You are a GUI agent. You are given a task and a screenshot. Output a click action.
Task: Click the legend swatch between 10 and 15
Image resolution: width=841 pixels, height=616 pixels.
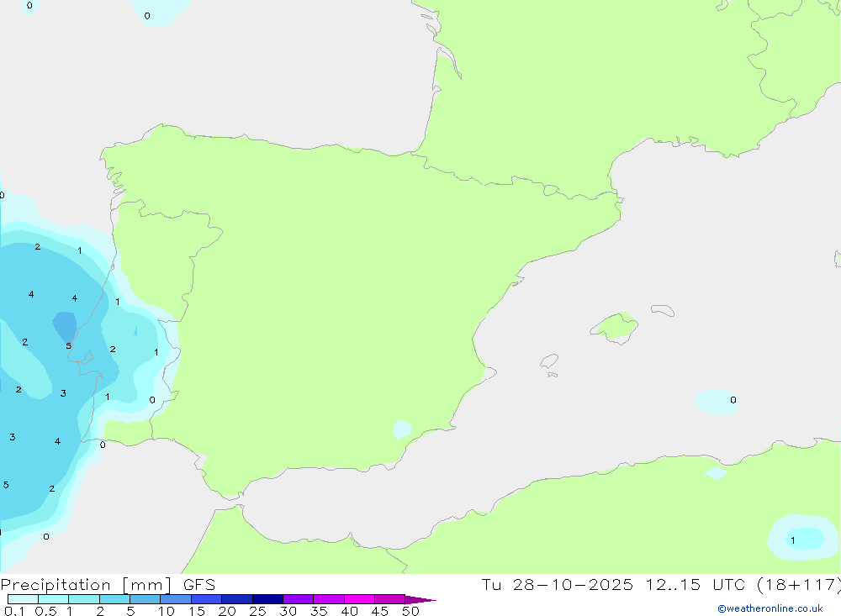pos(176,599)
